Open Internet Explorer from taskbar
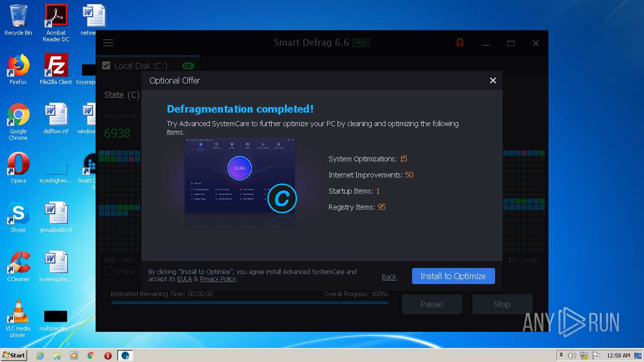This screenshot has height=362, width=644. pos(40,355)
